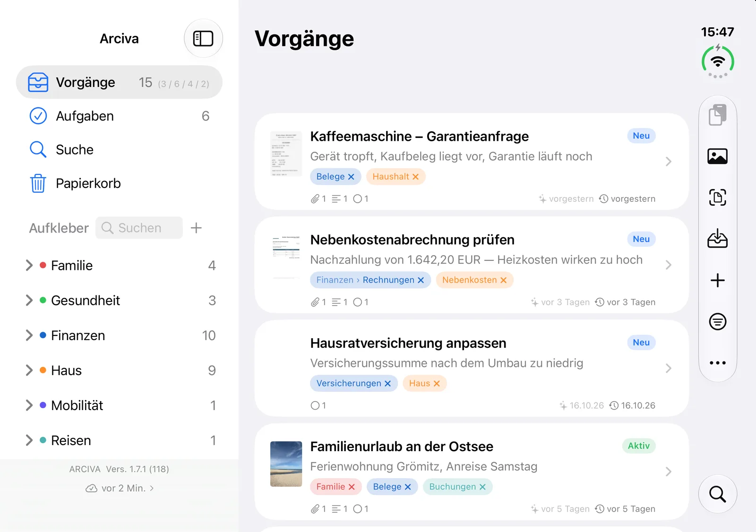Tap the round search button

718,494
